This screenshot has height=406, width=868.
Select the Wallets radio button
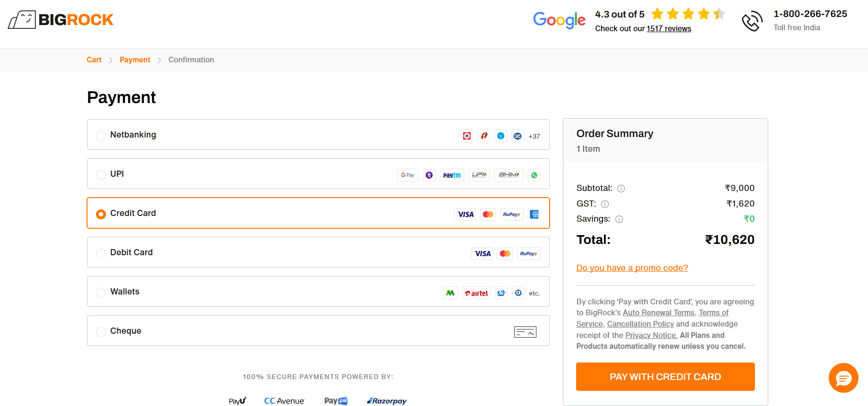click(x=101, y=293)
